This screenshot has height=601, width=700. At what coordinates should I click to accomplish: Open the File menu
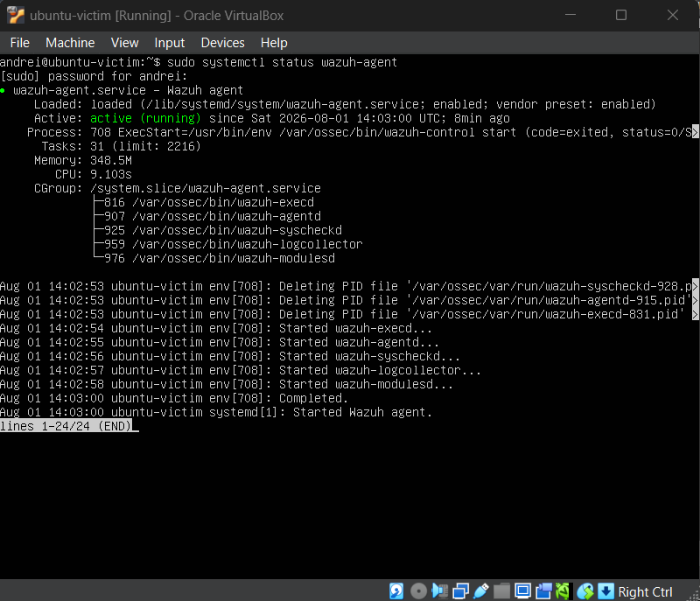click(x=19, y=43)
